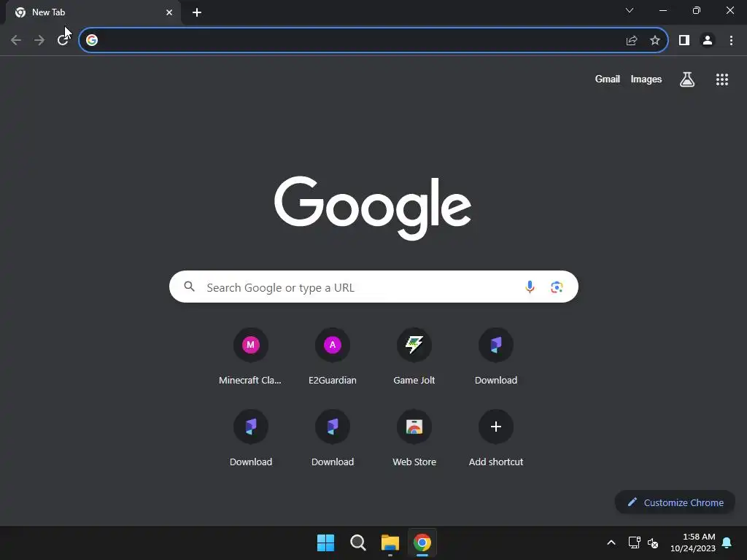Open Windows taskbar search
747x560 pixels.
[357, 542]
